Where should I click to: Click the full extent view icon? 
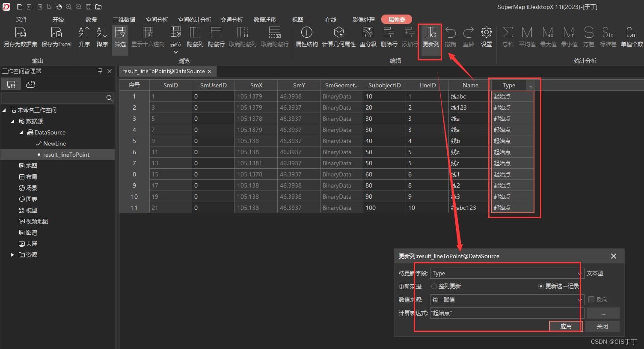point(89,7)
